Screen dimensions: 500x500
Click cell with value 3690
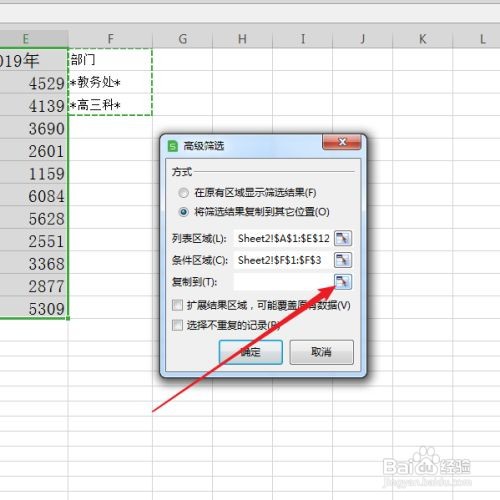coord(34,128)
